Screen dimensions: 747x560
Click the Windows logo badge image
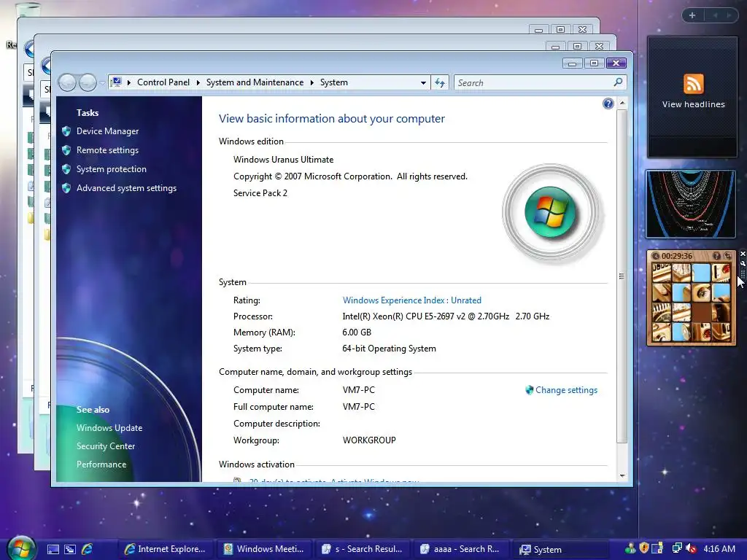pos(550,212)
